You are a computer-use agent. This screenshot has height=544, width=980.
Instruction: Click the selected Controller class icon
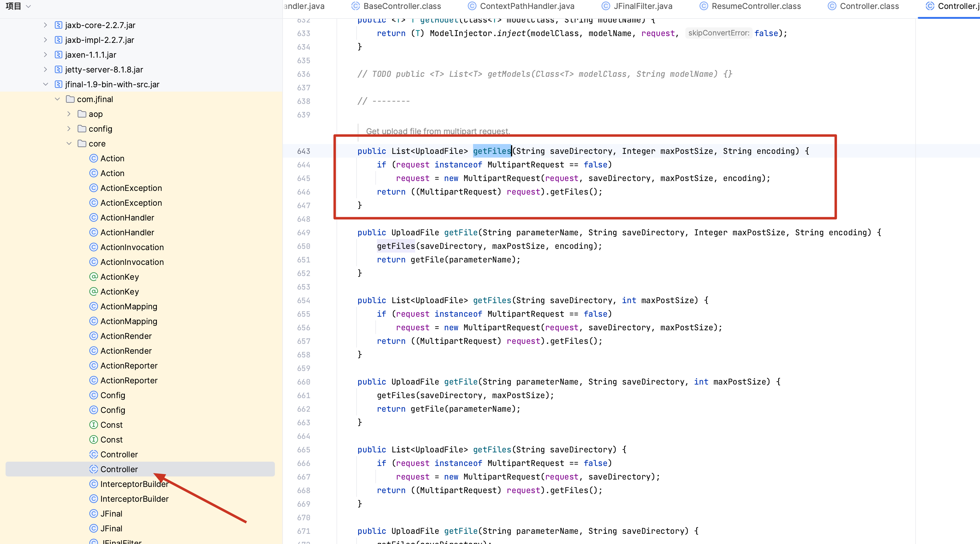point(94,469)
